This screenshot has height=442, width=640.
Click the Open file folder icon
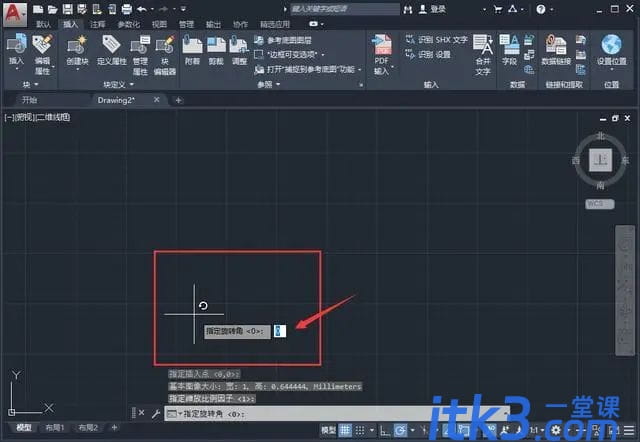[53, 9]
